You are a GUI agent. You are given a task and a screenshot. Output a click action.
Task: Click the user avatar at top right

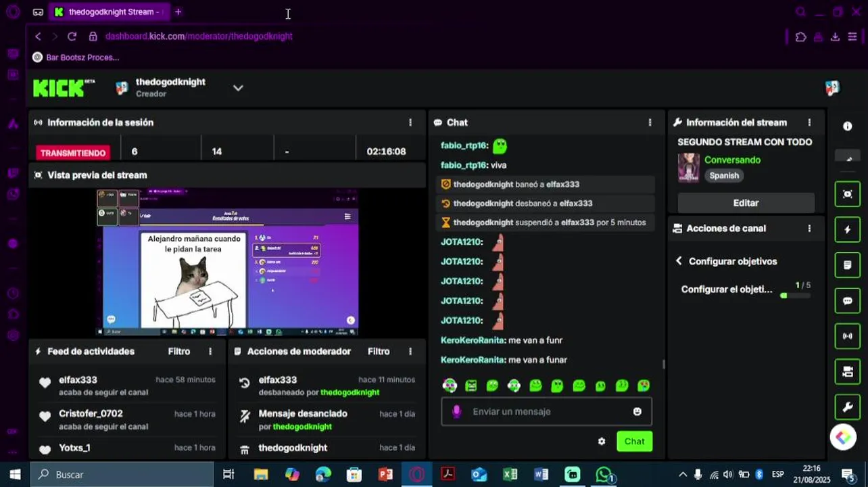click(x=832, y=88)
